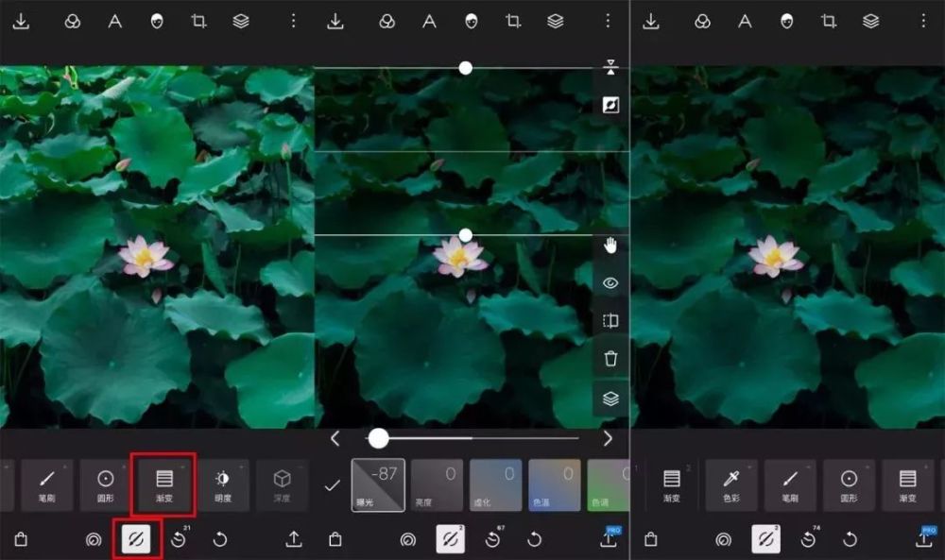Toggle the local adjustments tool in middle screen

[x=450, y=539]
